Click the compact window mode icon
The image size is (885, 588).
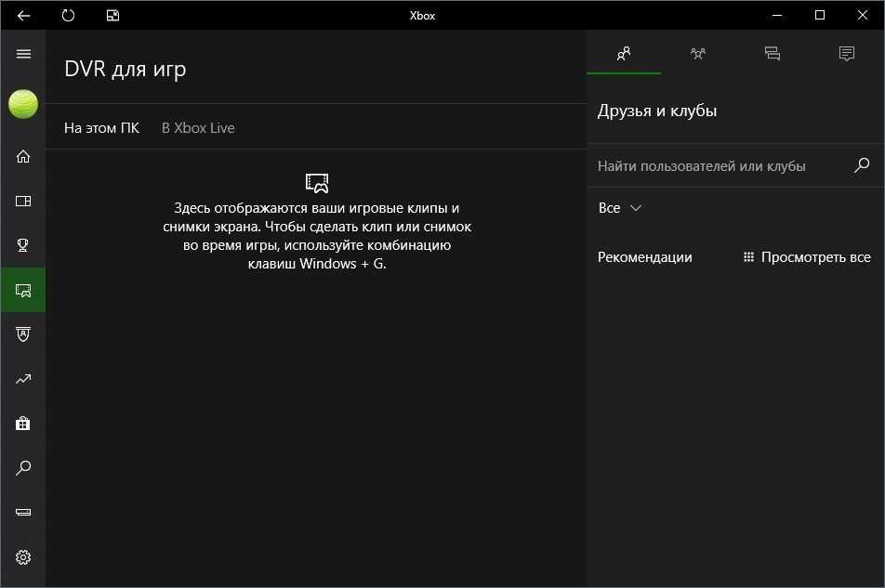112,15
